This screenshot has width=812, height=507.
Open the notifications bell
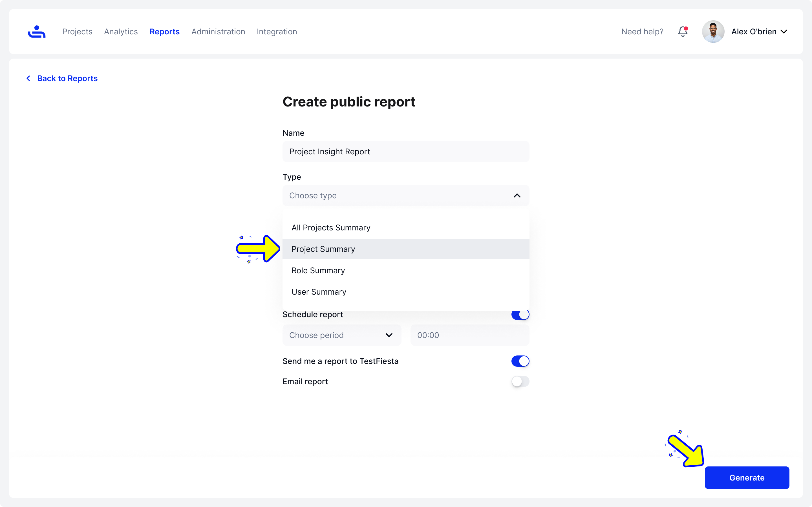click(683, 32)
